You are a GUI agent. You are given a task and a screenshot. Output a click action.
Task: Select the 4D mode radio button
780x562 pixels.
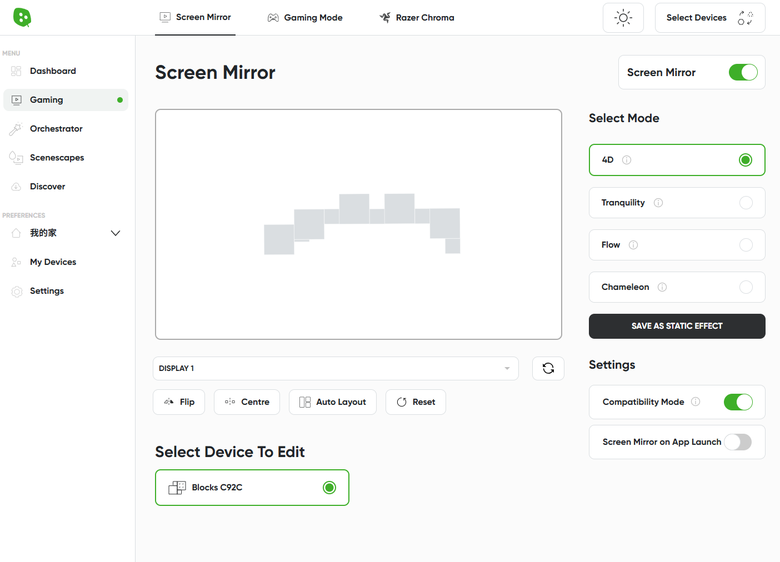(x=745, y=160)
